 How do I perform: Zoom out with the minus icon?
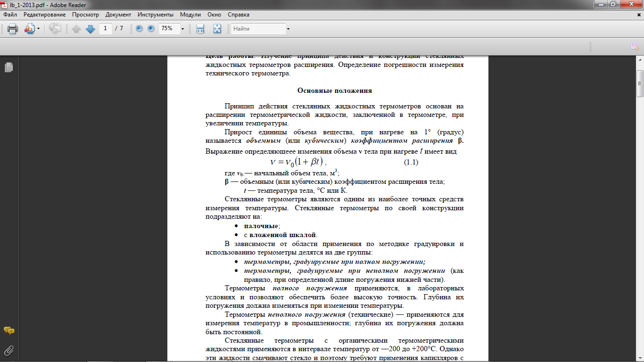[139, 28]
